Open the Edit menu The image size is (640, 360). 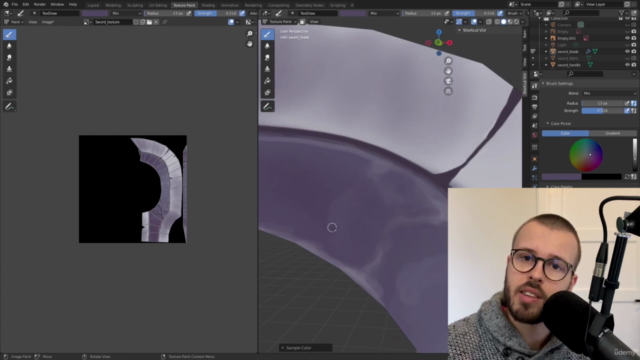point(26,4)
